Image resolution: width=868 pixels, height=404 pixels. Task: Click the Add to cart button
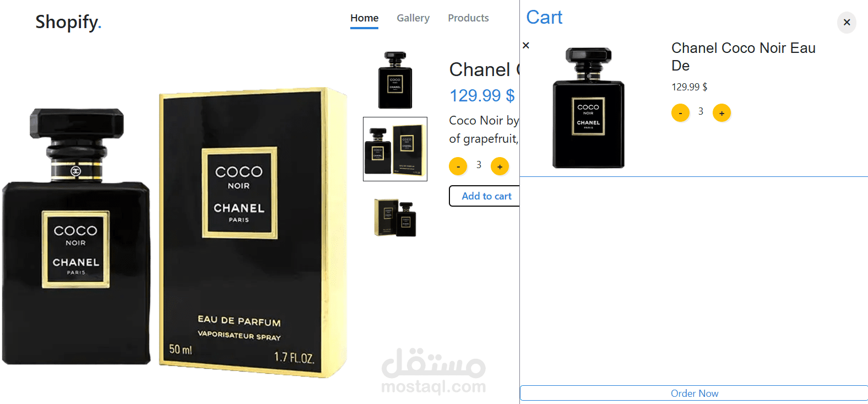click(485, 196)
